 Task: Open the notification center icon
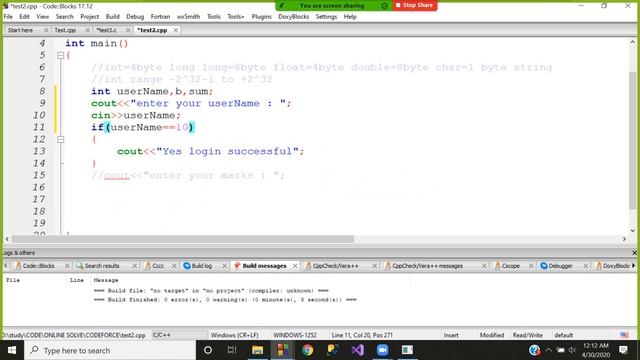pos(623,350)
